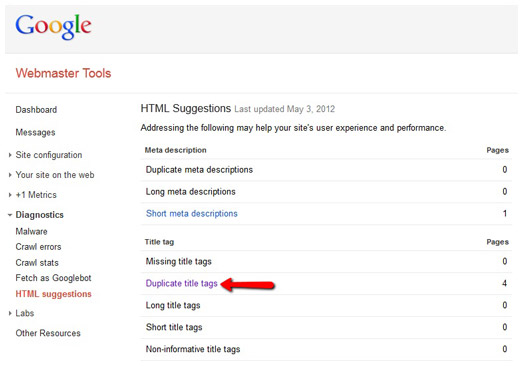Screen dimensions: 523x366
Task: Click page count 0 for Long meta descriptions
Action: 505,192
